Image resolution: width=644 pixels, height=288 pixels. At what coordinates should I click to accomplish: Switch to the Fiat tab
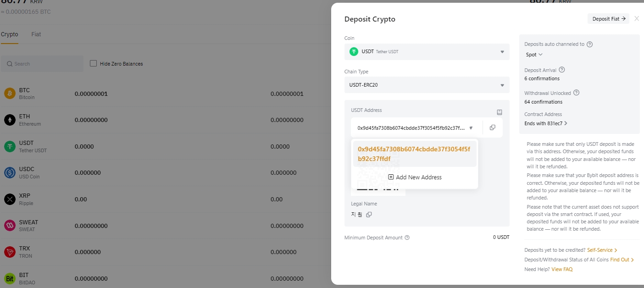[x=36, y=34]
